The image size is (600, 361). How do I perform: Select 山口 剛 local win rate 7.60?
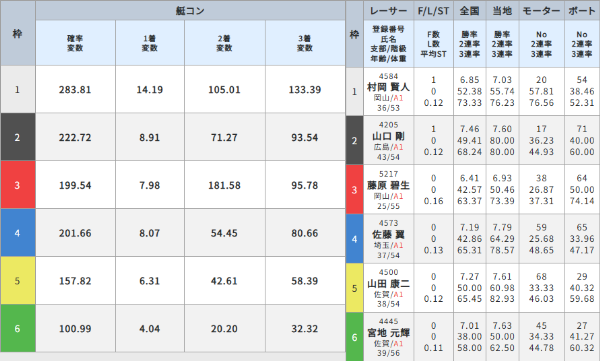coord(502,129)
